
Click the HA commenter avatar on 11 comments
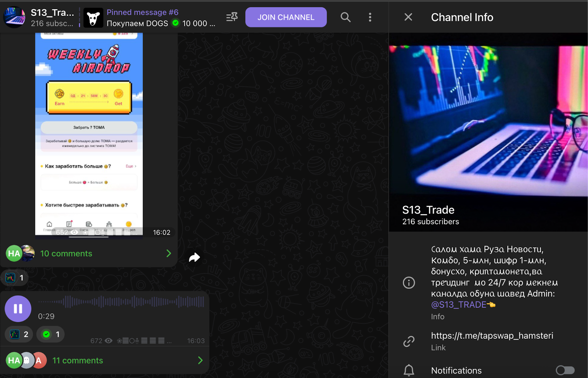coord(14,360)
